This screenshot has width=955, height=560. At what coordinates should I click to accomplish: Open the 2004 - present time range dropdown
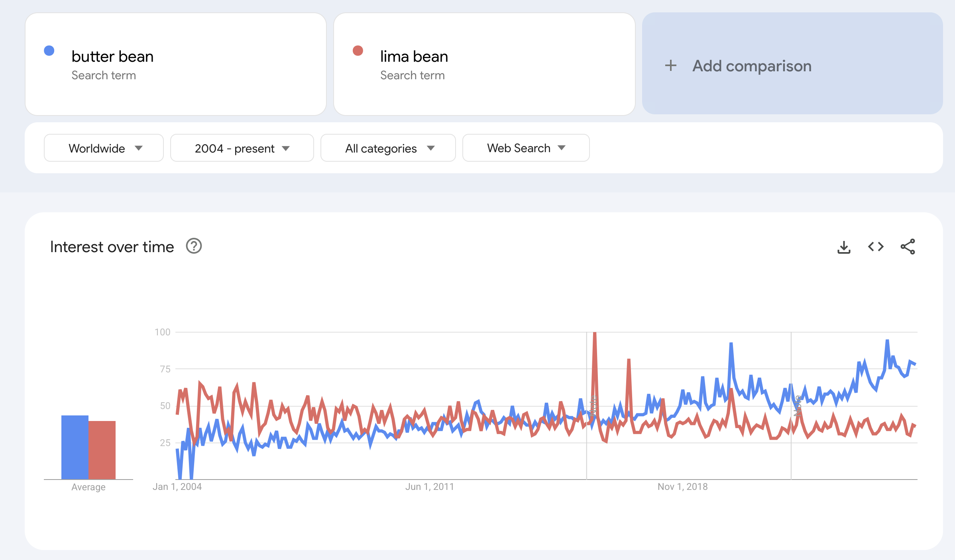click(x=242, y=148)
